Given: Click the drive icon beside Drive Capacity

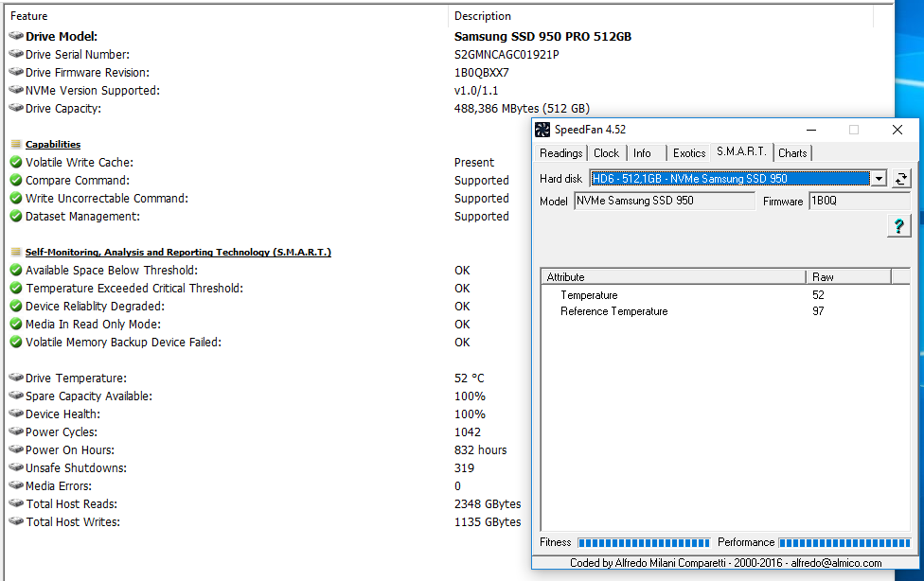Looking at the screenshot, I should point(16,108).
